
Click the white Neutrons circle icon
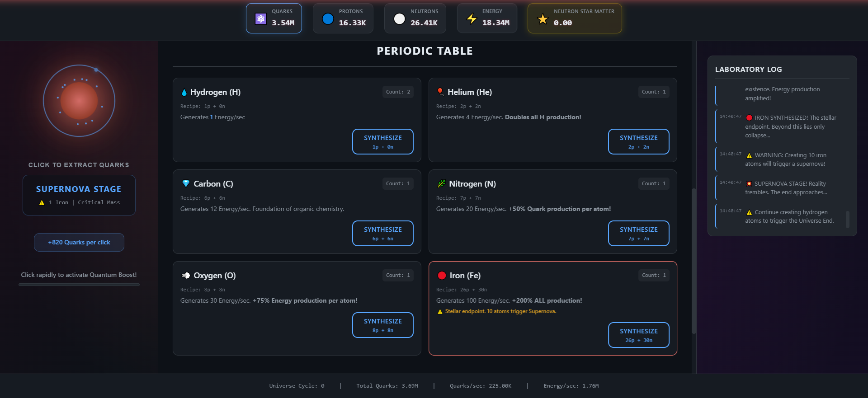[x=399, y=19]
